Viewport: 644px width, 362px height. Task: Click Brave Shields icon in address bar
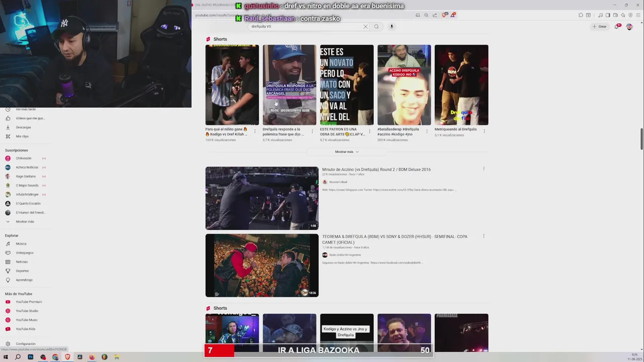444,15
